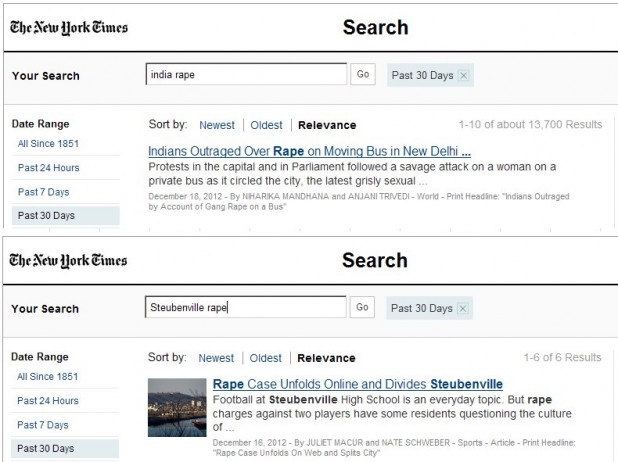Click the '1-10 of about 13,700 Results' count
The width and height of the screenshot is (618, 462).
click(x=530, y=125)
